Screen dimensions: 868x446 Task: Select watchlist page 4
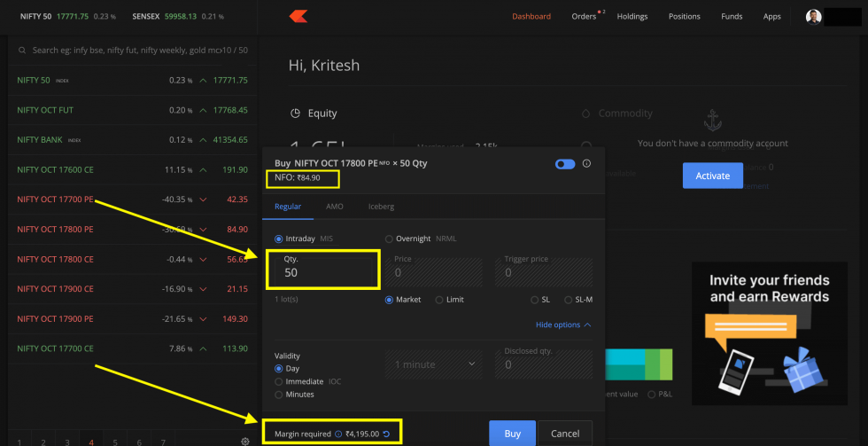pyautogui.click(x=91, y=442)
